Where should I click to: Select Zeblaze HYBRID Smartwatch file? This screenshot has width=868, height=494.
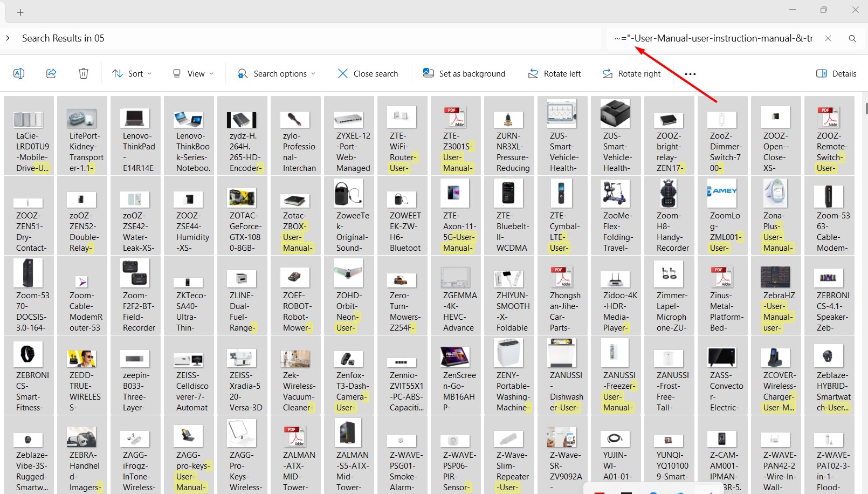[830, 375]
